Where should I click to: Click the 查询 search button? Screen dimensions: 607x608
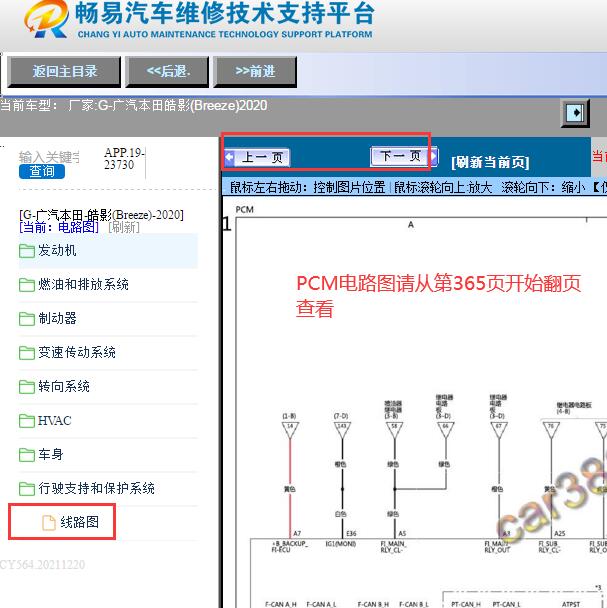point(42,171)
